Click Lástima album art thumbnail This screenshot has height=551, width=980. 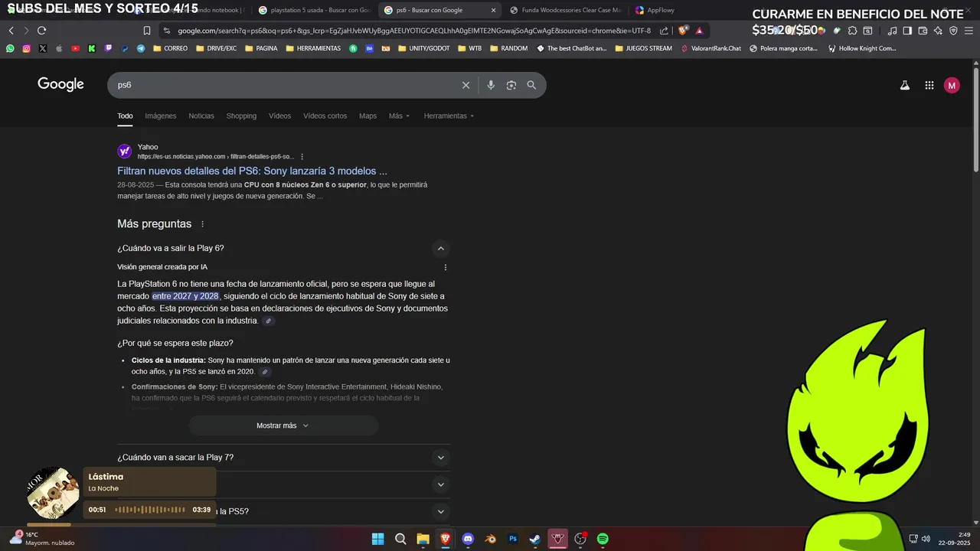tap(53, 493)
